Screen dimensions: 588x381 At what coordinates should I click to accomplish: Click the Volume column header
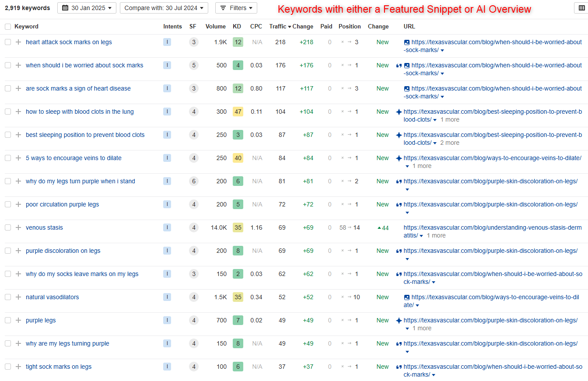(216, 27)
